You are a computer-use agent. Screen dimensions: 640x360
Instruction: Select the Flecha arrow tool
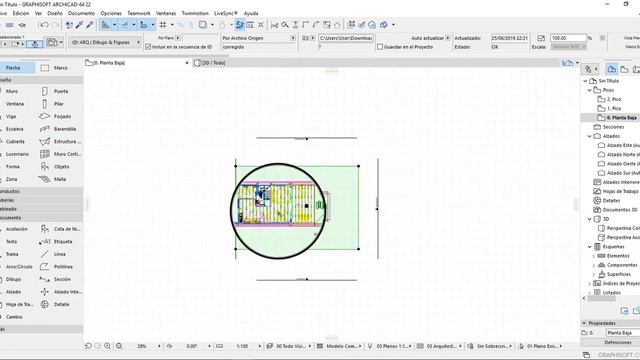(x=16, y=68)
